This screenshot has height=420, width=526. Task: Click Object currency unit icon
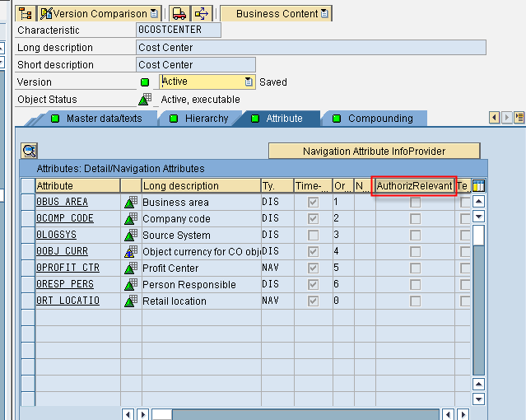(x=131, y=251)
